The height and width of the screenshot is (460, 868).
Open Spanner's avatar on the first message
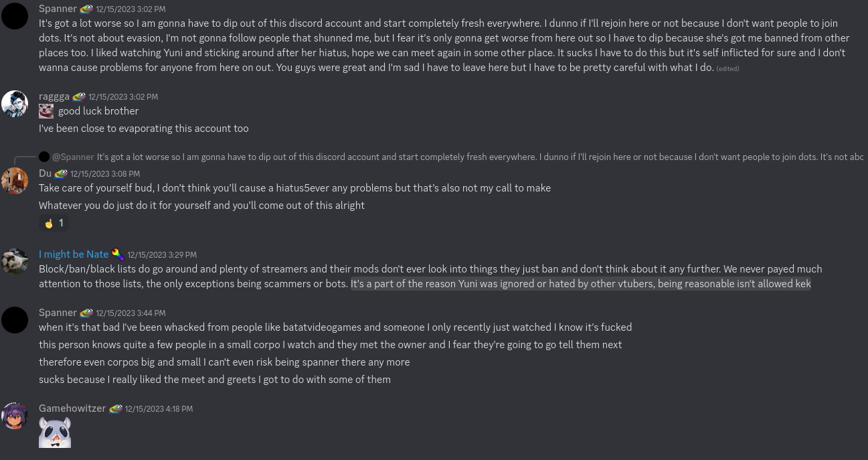pos(15,16)
